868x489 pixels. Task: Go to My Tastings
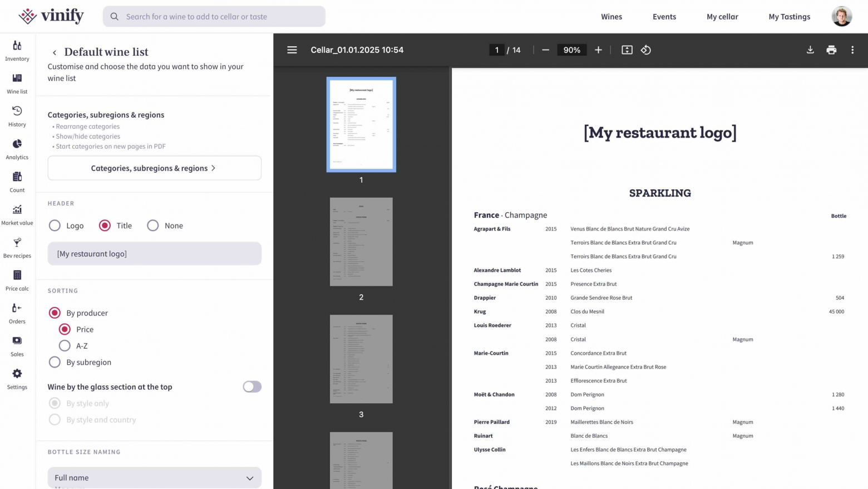click(789, 17)
